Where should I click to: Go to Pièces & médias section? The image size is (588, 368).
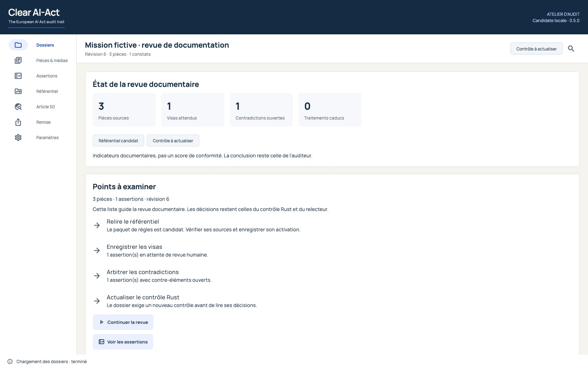52,60
